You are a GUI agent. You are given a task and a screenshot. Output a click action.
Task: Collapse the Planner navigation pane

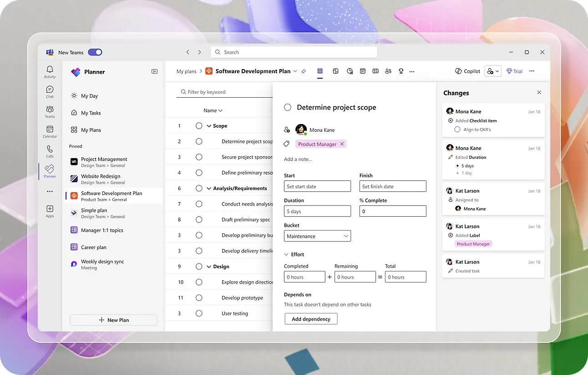point(154,71)
